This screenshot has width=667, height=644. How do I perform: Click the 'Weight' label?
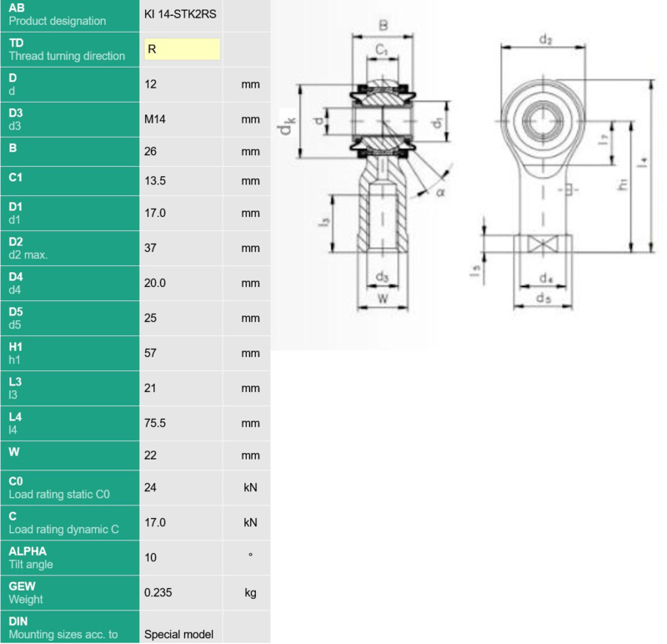26,599
